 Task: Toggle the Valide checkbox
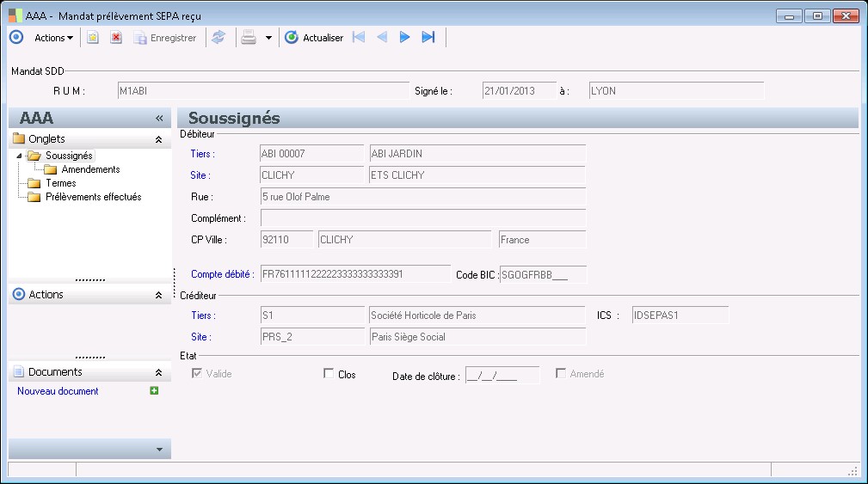pos(197,374)
